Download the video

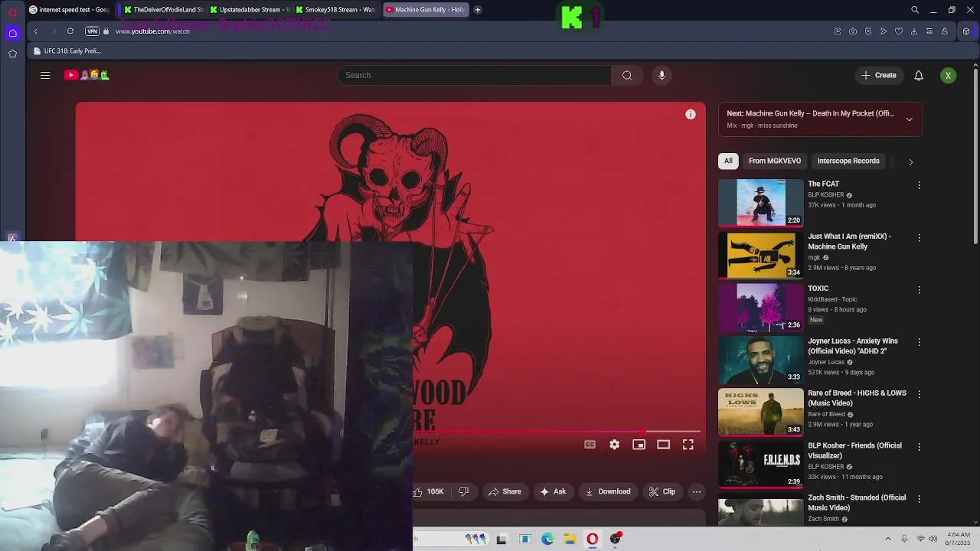608,492
